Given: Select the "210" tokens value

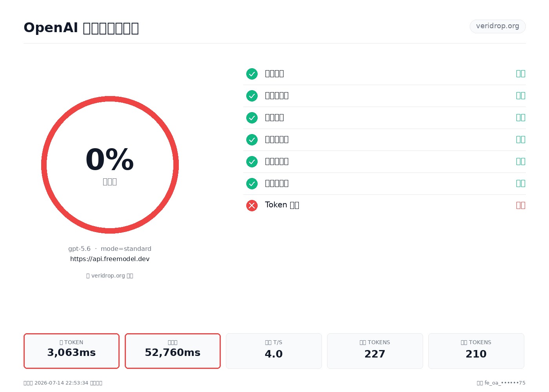Looking at the screenshot, I should click(x=476, y=354).
